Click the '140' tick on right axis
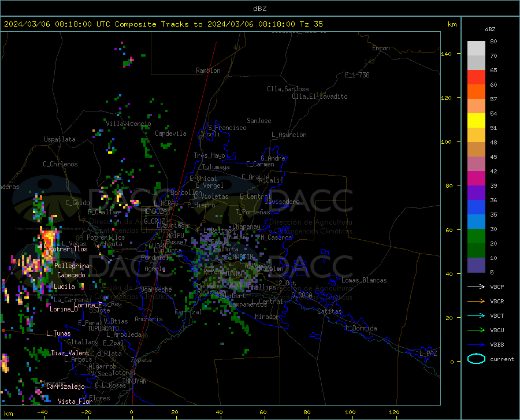Screen dimensions: 520x420 coord(446,54)
